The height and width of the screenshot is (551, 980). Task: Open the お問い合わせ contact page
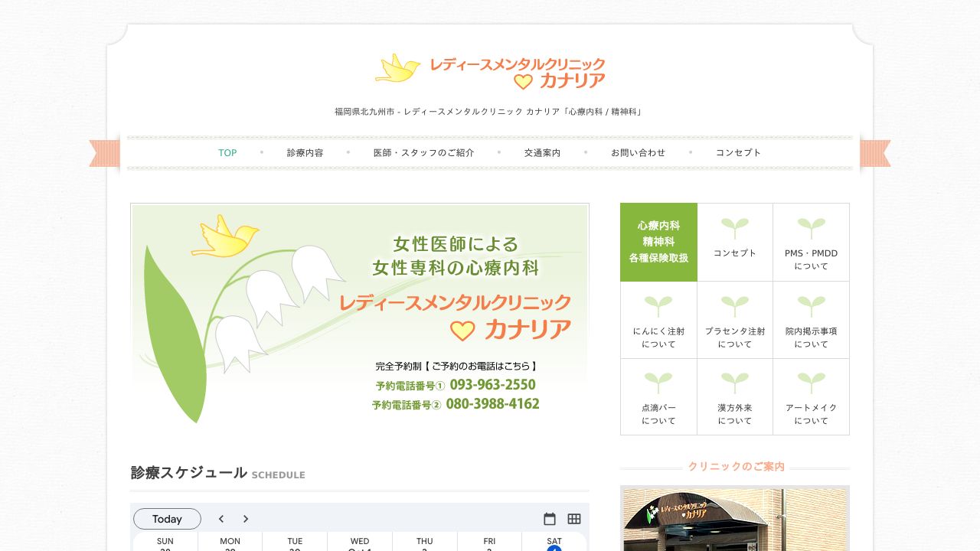click(638, 153)
